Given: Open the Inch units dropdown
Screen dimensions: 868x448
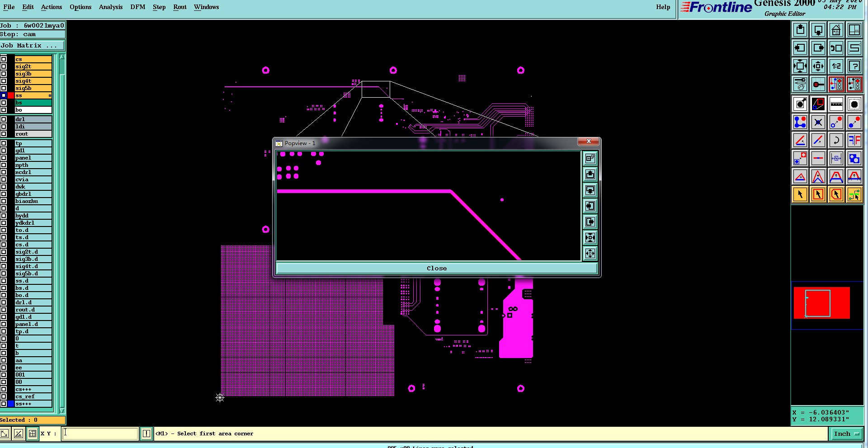Looking at the screenshot, I should pos(846,434).
